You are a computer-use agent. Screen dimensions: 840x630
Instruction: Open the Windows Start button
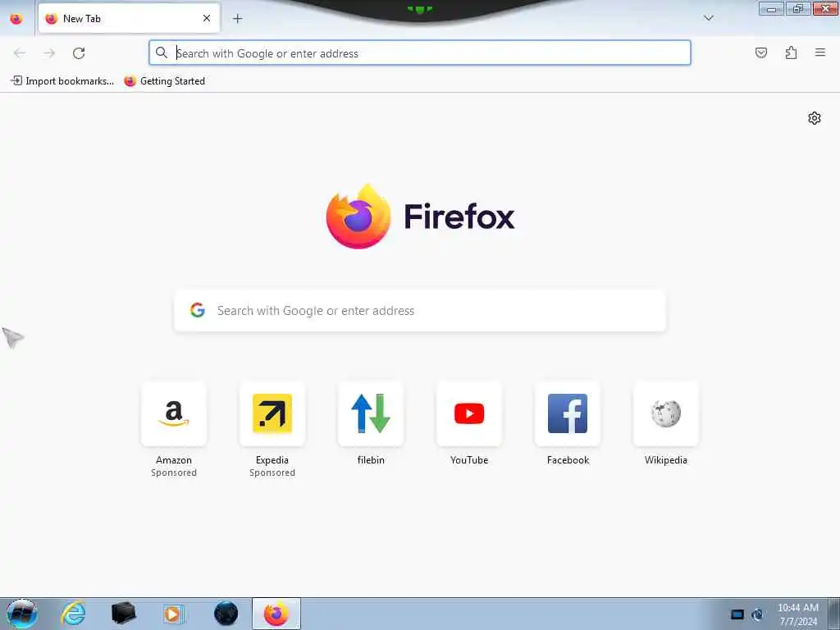21,614
